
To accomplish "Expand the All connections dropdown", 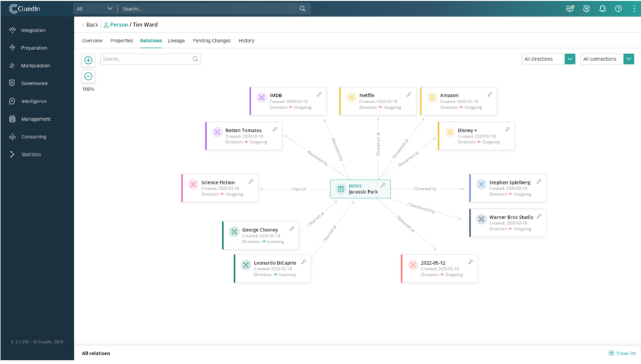I will click(628, 59).
